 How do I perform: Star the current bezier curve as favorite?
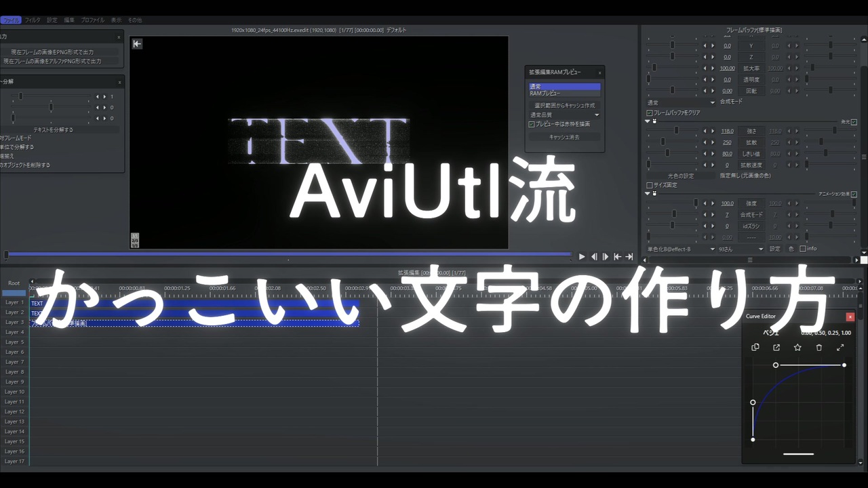pos(797,347)
